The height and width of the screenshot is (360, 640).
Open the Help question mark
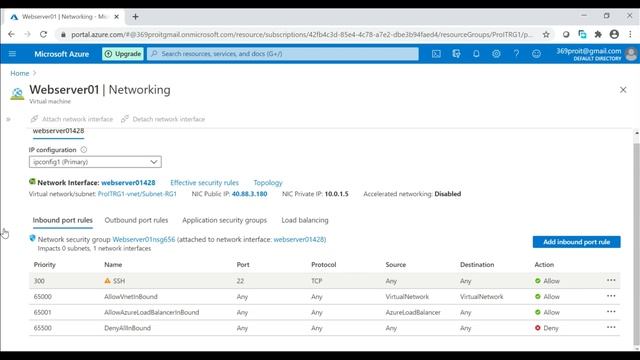[516, 53]
